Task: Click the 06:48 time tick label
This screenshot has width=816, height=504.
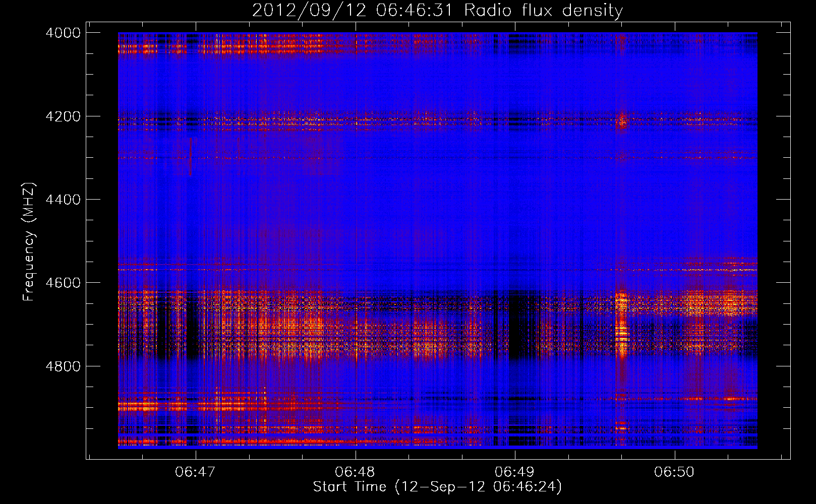Action: pyautogui.click(x=355, y=472)
